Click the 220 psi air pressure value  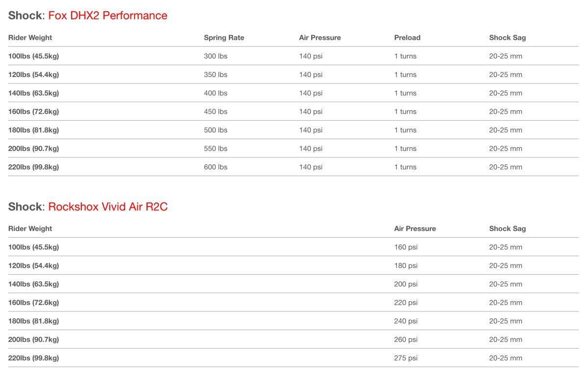tap(406, 303)
